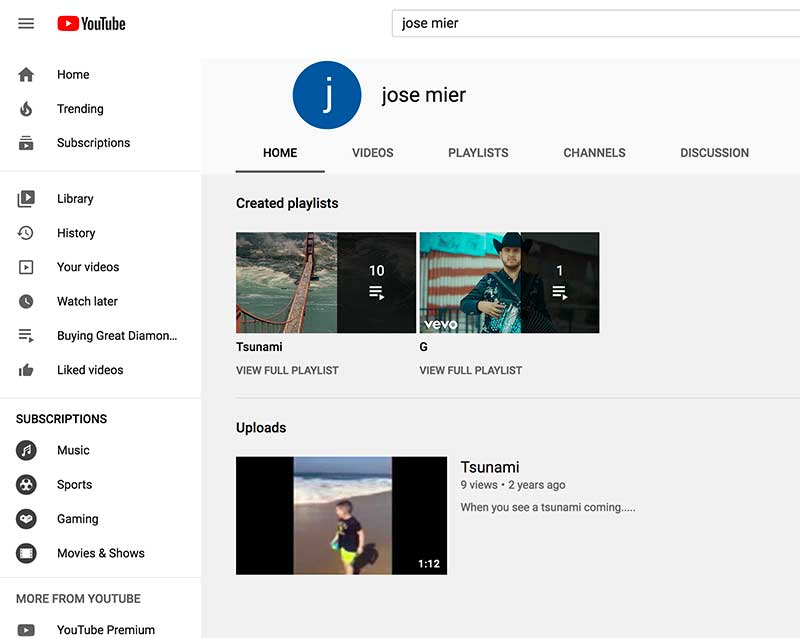
Task: Switch to the HOME channel tab
Action: [x=280, y=153]
